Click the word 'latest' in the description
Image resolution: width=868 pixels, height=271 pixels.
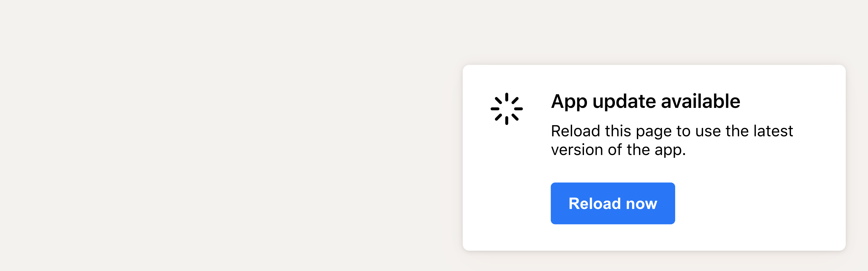coord(773,131)
